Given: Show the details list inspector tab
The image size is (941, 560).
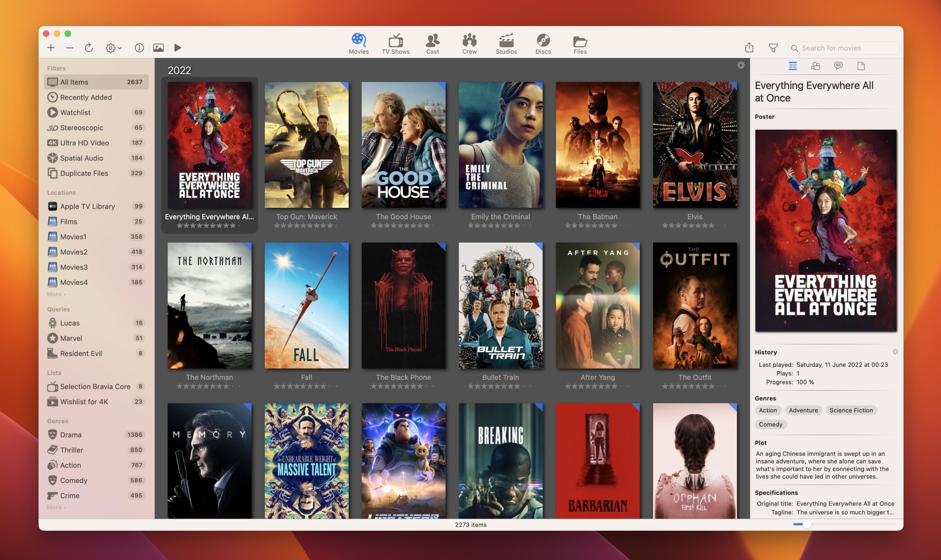Looking at the screenshot, I should tap(793, 66).
